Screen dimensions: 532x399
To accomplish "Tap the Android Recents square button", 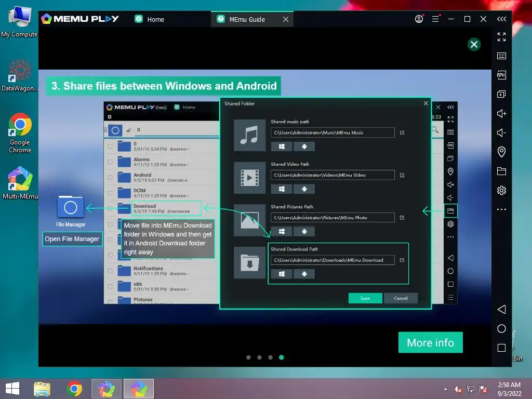I will click(x=501, y=348).
